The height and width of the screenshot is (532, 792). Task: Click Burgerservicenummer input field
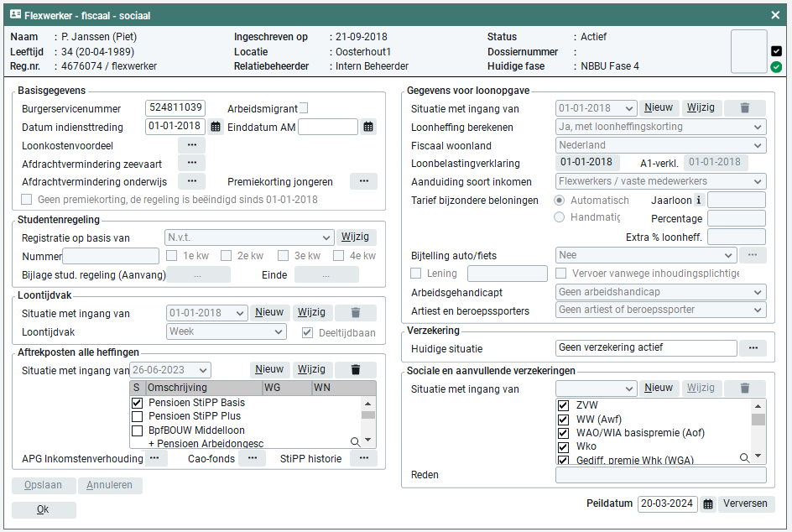point(175,107)
